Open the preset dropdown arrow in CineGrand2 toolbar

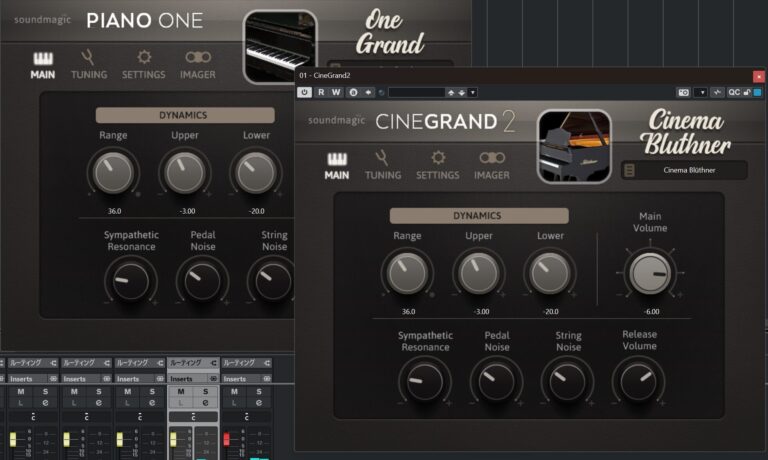click(x=473, y=92)
